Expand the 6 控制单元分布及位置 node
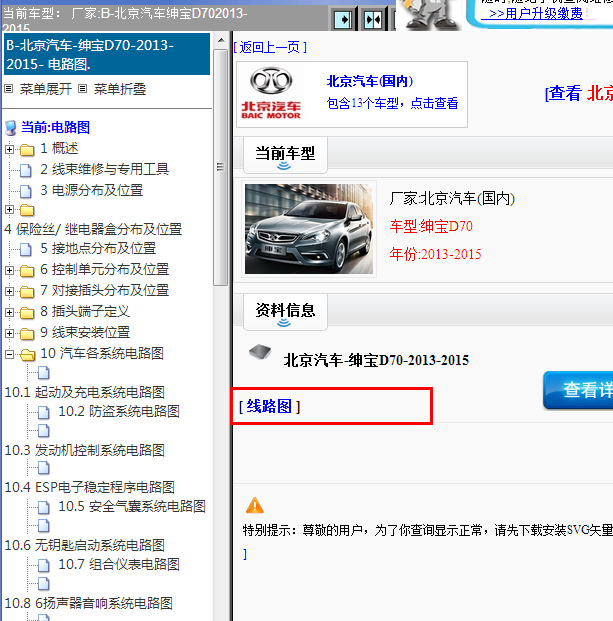Image resolution: width=613 pixels, height=621 pixels. pos(10,270)
